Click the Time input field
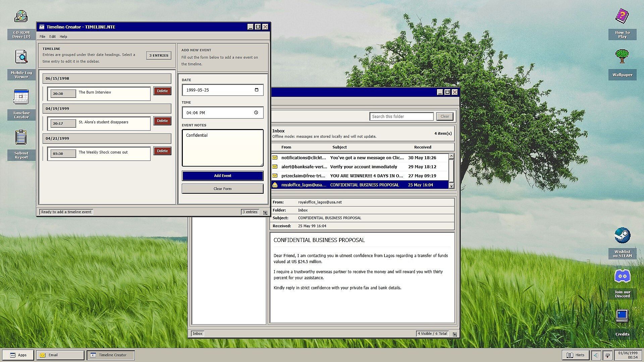Screen dimensions: 644x362 point(223,113)
